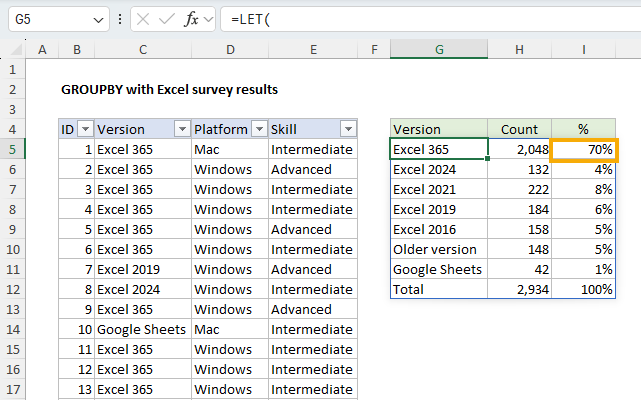Click the ID cell '13'
Viewport: 641px width, 400px height.
[x=76, y=389]
